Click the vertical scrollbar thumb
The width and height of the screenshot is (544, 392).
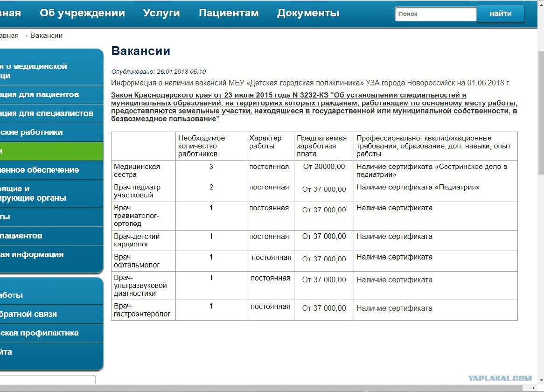tap(541, 113)
